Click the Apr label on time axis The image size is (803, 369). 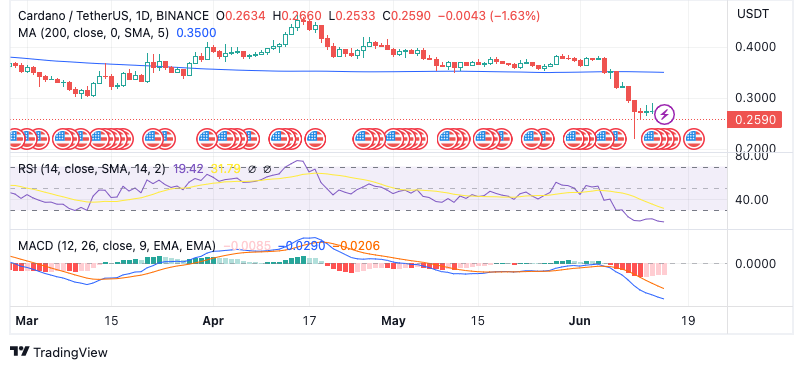(214, 321)
